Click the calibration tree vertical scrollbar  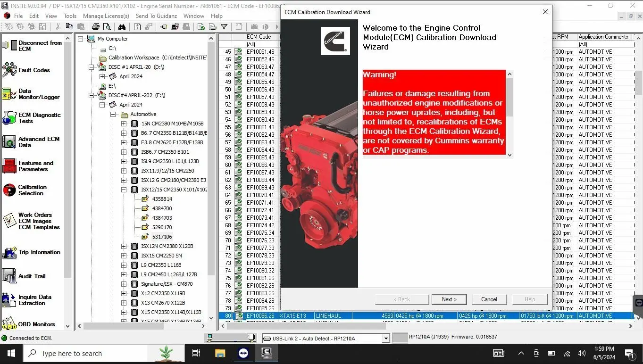tap(211, 179)
